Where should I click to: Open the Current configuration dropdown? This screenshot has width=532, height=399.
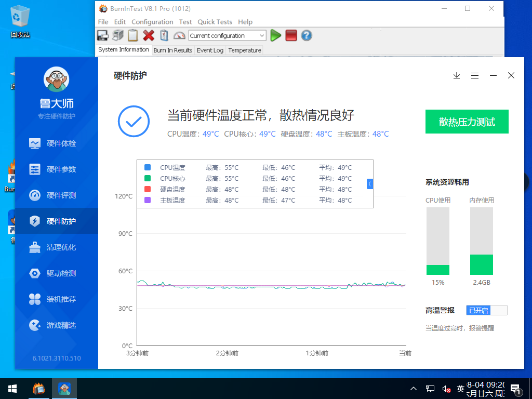pos(263,35)
